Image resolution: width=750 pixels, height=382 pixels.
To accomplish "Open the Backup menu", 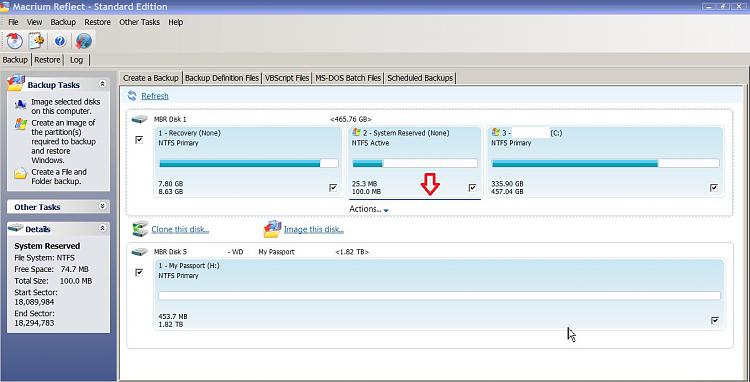I will [63, 22].
